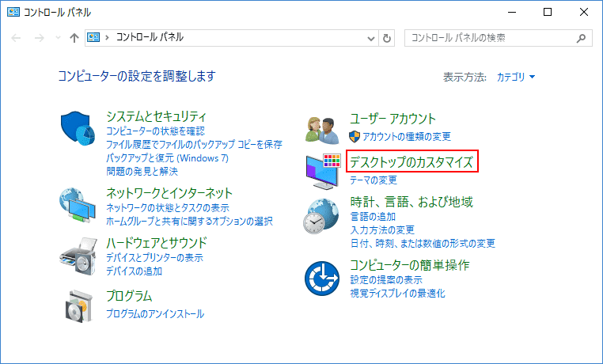The height and width of the screenshot is (364, 603).
Task: Click the Ease of Access blue circle icon
Action: click(322, 279)
